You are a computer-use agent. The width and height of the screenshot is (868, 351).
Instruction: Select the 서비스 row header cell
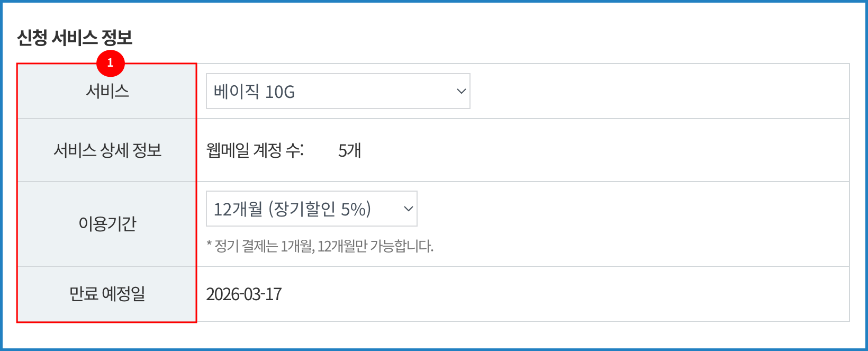pos(107,91)
